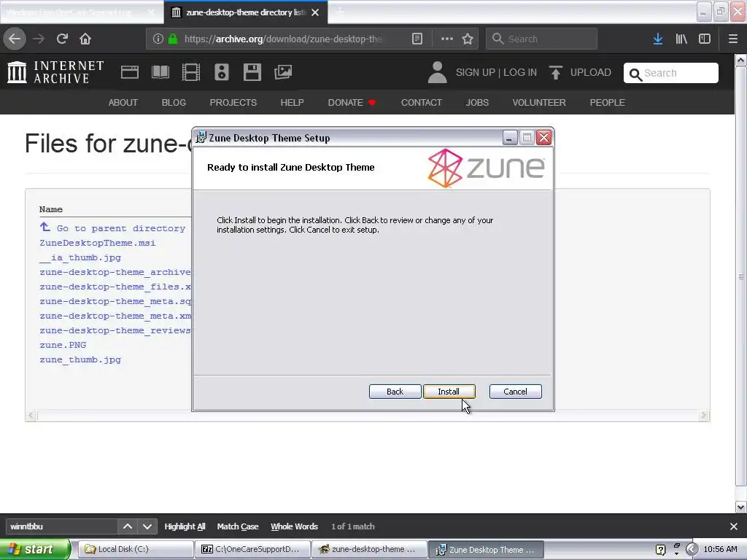Reload the current page
747x560 pixels.
click(62, 39)
